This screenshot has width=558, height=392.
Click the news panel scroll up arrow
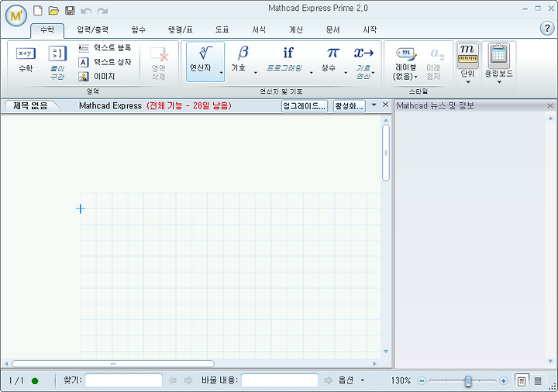pyautogui.click(x=550, y=118)
